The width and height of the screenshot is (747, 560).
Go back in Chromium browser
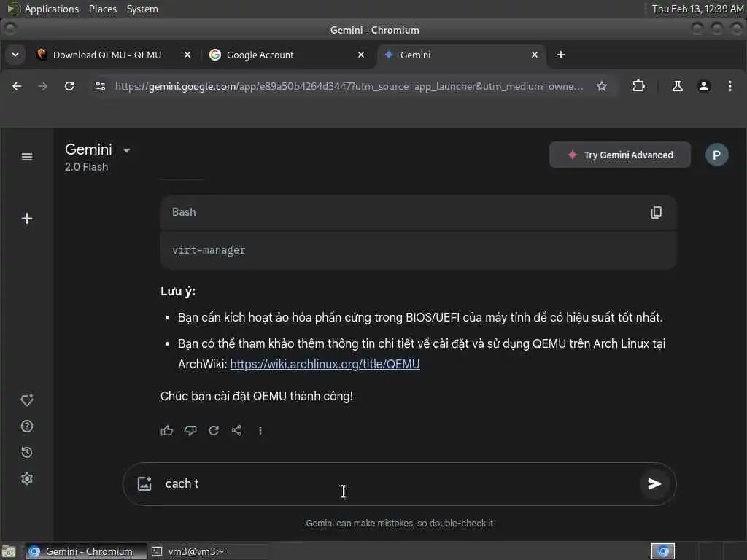18,86
